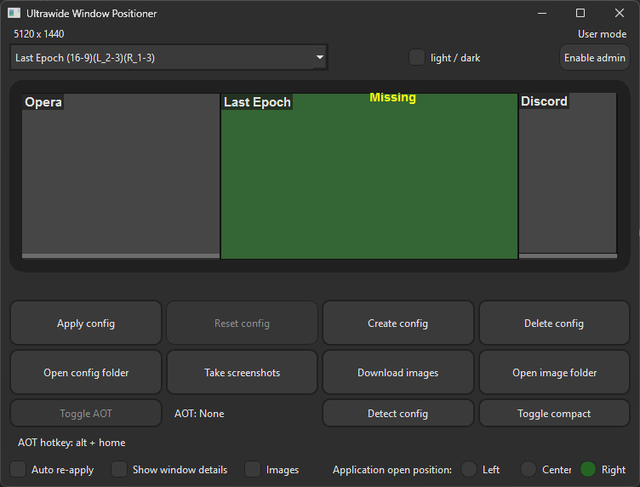Toggle the light / dark checkbox

417,58
